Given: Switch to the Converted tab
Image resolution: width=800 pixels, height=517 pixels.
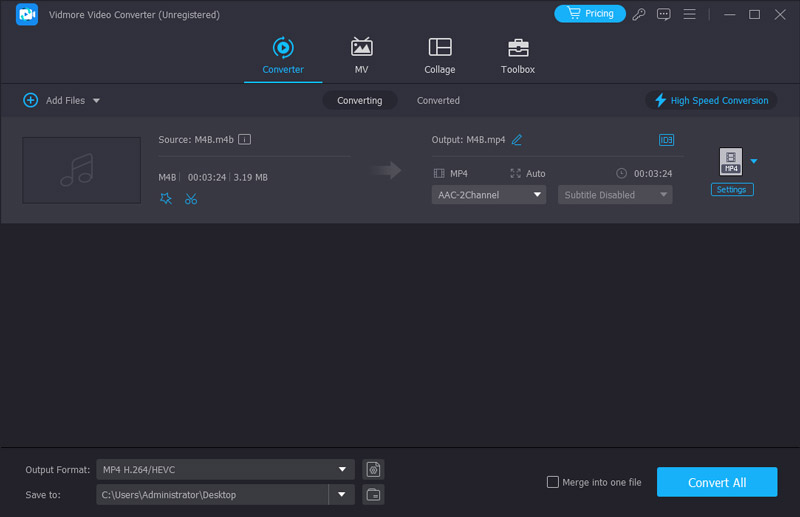Looking at the screenshot, I should (438, 100).
